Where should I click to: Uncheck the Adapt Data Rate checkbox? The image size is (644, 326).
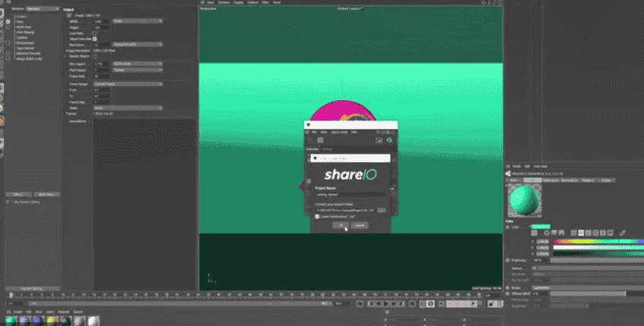(95, 39)
